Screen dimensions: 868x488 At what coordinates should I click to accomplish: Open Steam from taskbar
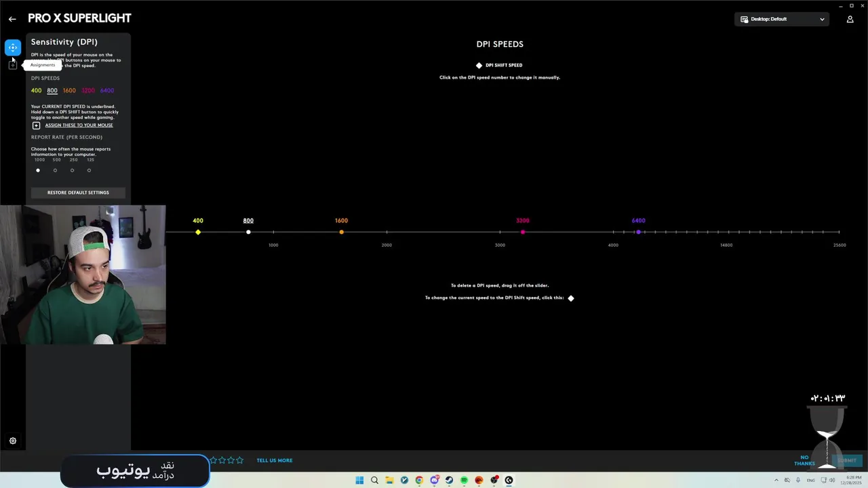pos(449,481)
